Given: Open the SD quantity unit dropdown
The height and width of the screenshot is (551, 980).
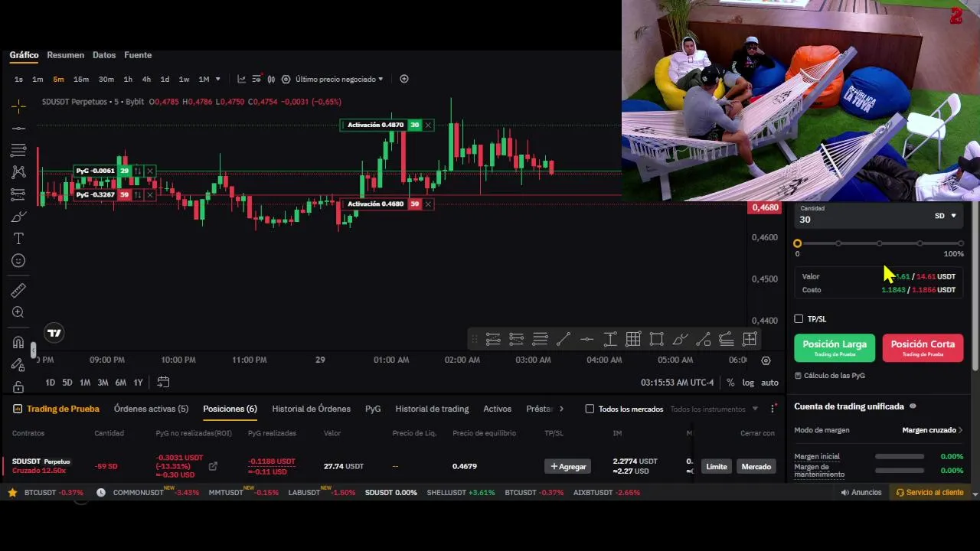Looking at the screenshot, I should pos(946,216).
